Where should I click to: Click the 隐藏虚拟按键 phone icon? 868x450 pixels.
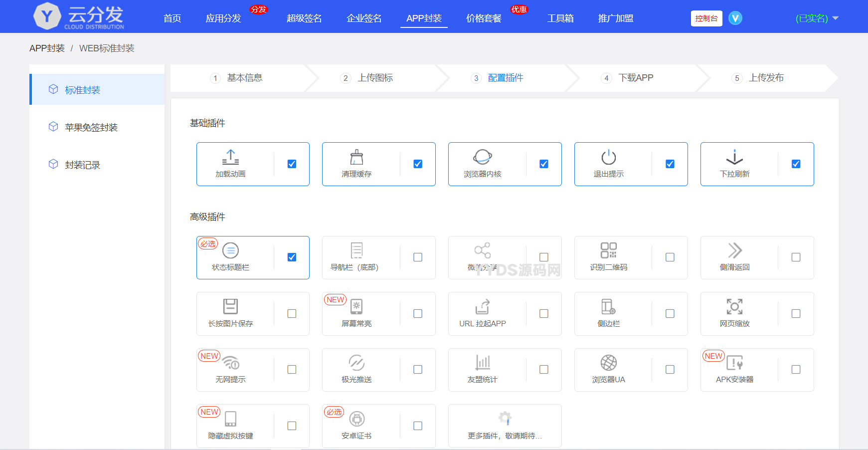pos(230,419)
